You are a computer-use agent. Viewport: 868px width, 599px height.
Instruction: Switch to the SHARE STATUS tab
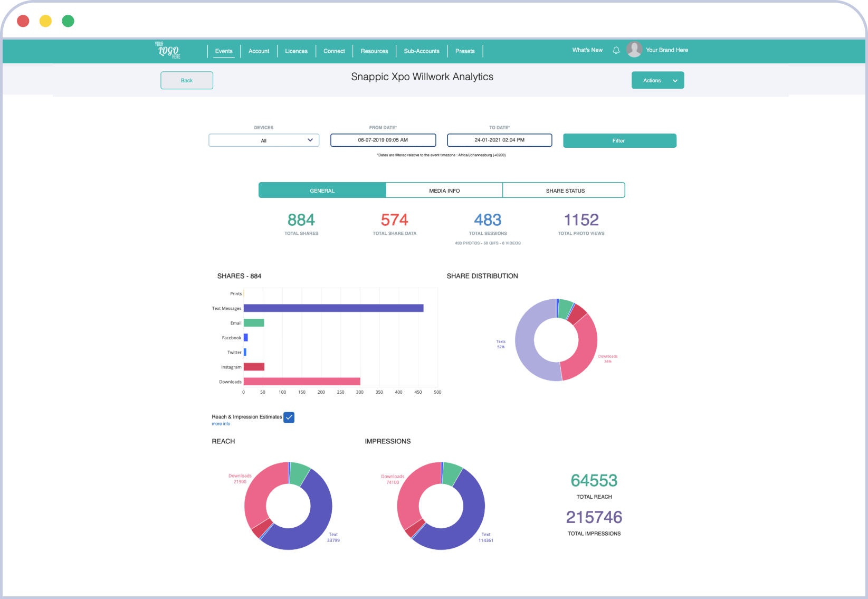pyautogui.click(x=564, y=191)
